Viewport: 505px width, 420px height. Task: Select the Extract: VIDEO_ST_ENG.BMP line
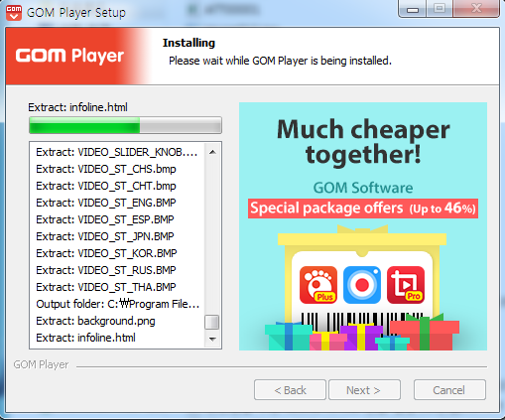(106, 203)
